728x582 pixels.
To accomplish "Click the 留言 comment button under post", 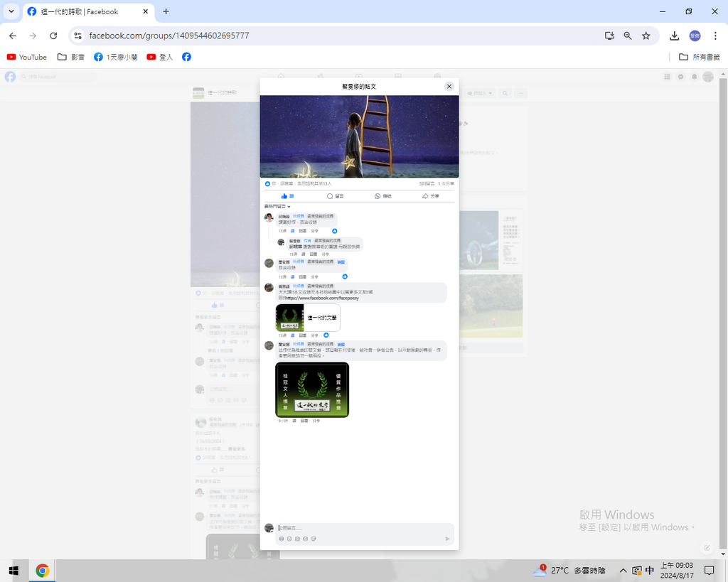I will tap(335, 196).
